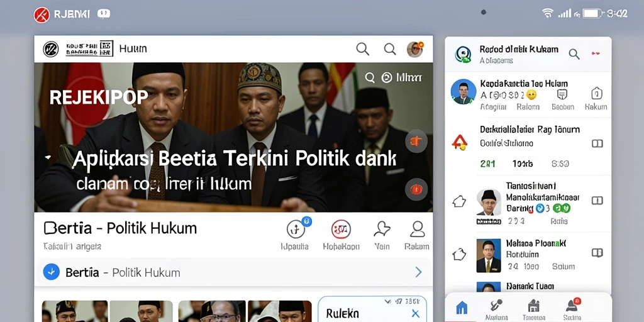Open the Kepda Rasctia Teo Hulam avatar
The image size is (644, 322).
(x=464, y=92)
